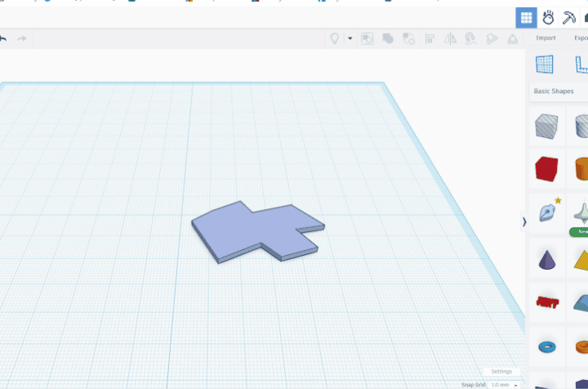The image size is (588, 389).
Task: Click the Group shapes icon
Action: tap(388, 38)
